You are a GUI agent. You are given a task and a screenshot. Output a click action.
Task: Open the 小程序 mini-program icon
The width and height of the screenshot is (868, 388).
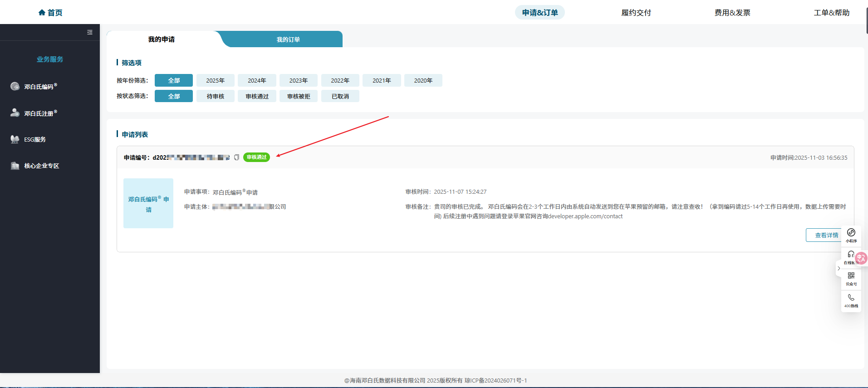[x=851, y=233]
